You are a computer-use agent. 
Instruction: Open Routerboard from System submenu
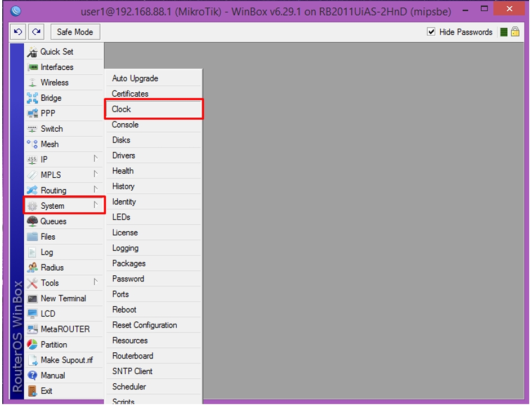coord(154,356)
